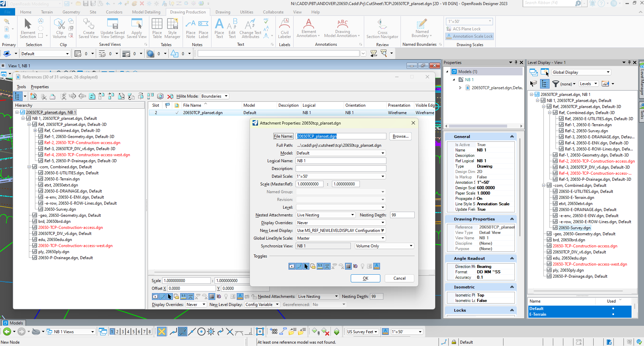Switch to the Corridors ribbon tab
Screen dimensions: 644x346
click(114, 12)
